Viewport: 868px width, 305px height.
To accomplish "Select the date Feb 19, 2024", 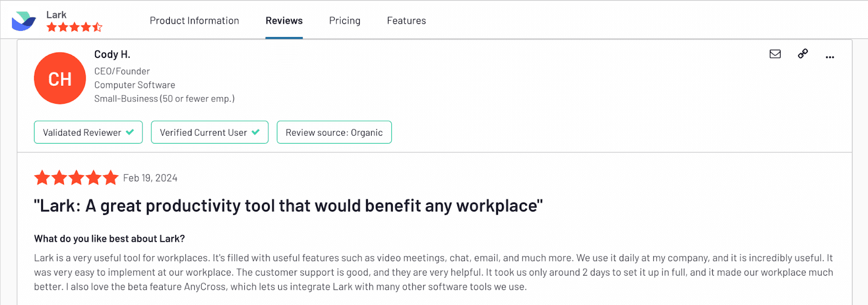I will [x=150, y=178].
